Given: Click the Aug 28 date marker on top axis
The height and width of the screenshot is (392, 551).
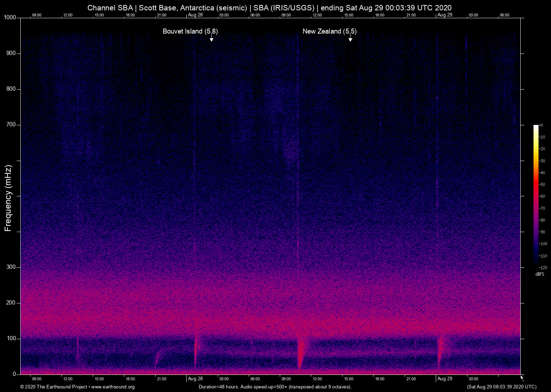Looking at the screenshot, I should pyautogui.click(x=195, y=15).
